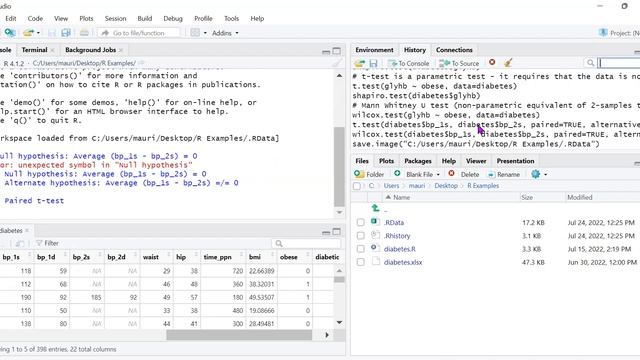Clear console with the broom icon
The width and height of the screenshot is (640, 360).
(337, 63)
